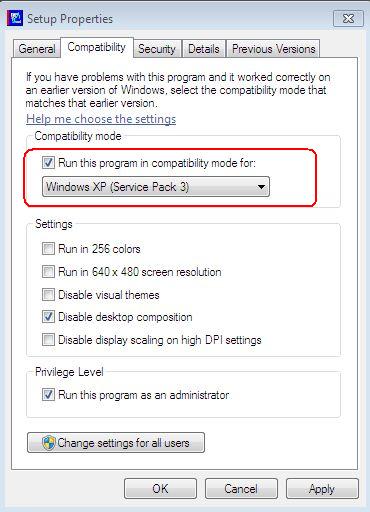Enable Run in 256 colors
The image size is (370, 512).
tap(48, 249)
